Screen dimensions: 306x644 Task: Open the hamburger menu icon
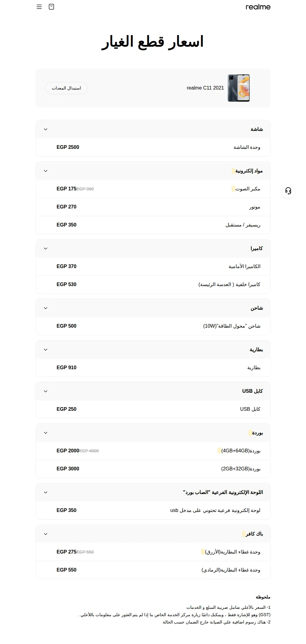[x=39, y=7]
